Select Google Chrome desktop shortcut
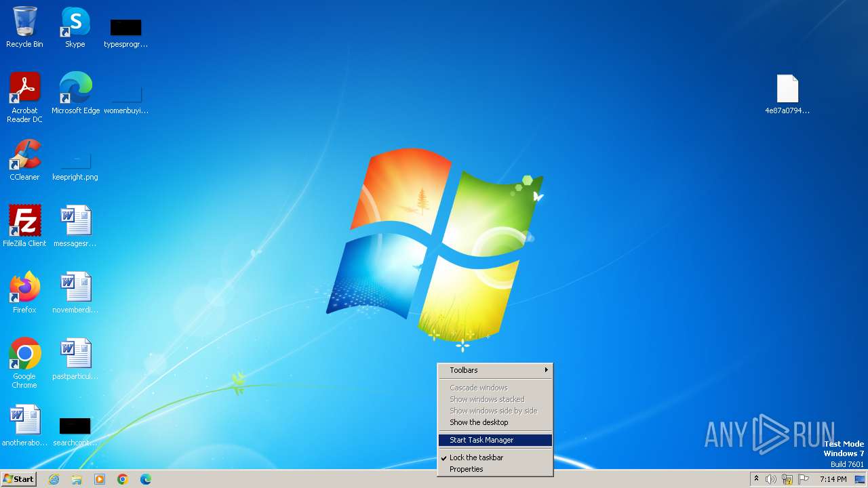This screenshot has height=488, width=868. point(24,363)
